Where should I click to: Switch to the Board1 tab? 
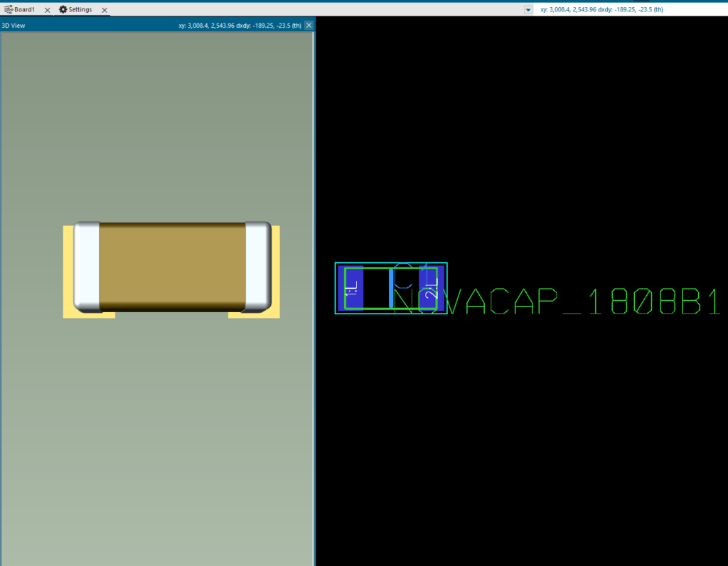pyautogui.click(x=24, y=10)
